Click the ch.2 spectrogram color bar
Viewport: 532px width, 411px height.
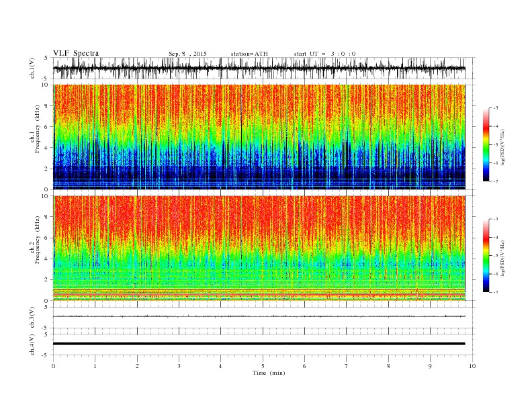[486, 255]
